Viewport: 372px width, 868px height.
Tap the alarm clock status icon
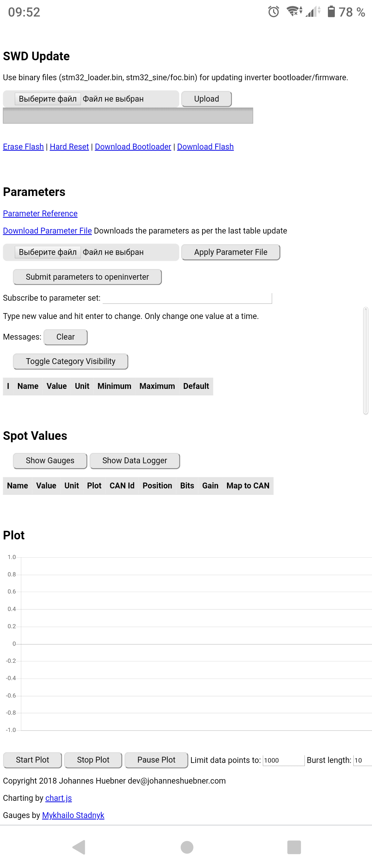click(x=273, y=12)
